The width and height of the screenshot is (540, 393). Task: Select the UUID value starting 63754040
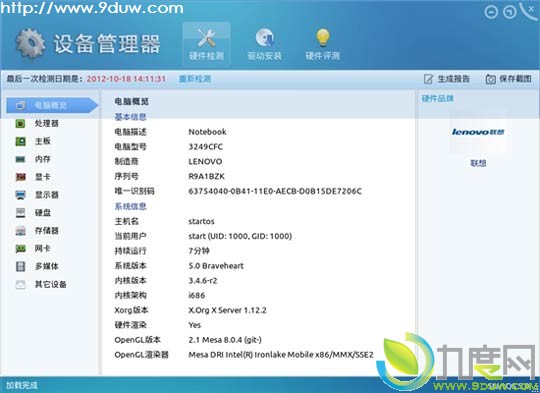click(275, 191)
